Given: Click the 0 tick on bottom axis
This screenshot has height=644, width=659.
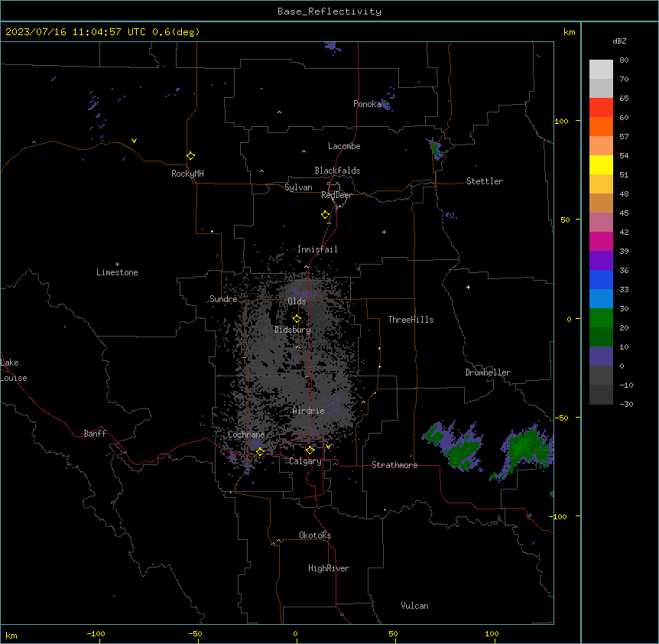Looking at the screenshot, I should (295, 633).
